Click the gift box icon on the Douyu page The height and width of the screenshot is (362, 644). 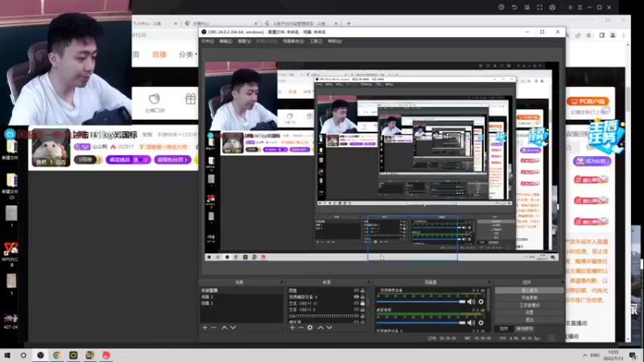point(190,99)
